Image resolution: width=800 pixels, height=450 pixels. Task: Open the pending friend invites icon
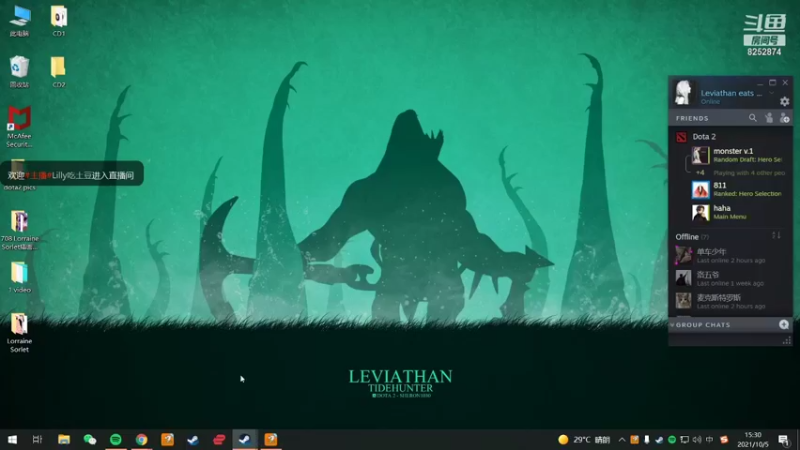click(769, 118)
